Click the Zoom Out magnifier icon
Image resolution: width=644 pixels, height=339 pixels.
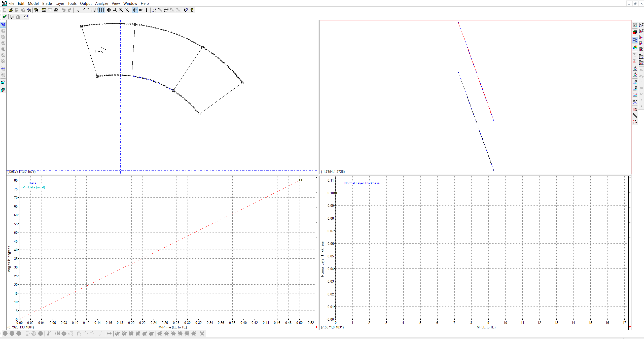click(x=127, y=10)
